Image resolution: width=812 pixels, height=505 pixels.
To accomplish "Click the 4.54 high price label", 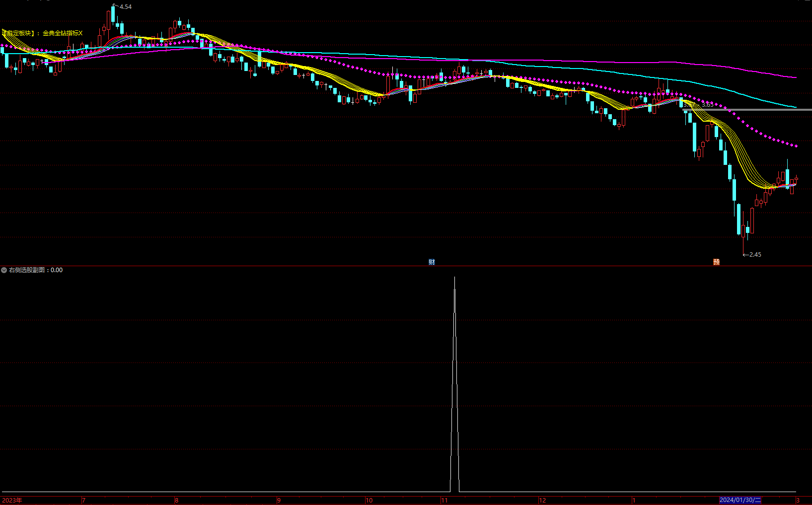I will coord(126,7).
